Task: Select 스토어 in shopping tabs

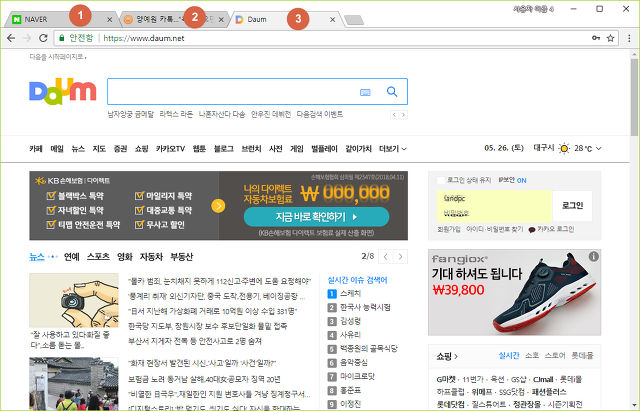Action: [555, 355]
